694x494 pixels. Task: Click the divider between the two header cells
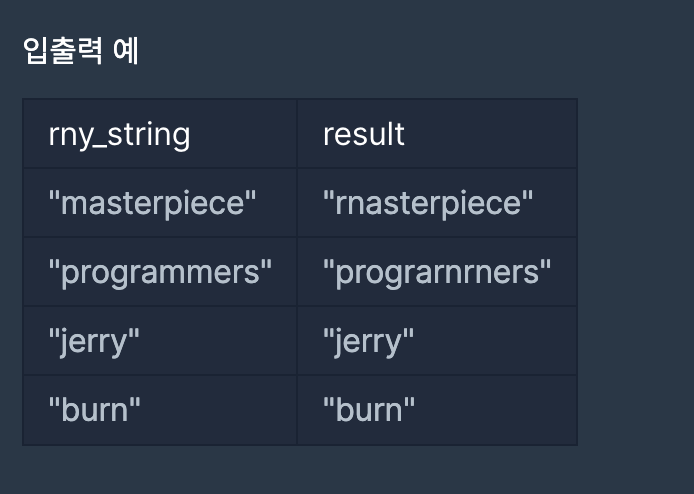point(297,134)
